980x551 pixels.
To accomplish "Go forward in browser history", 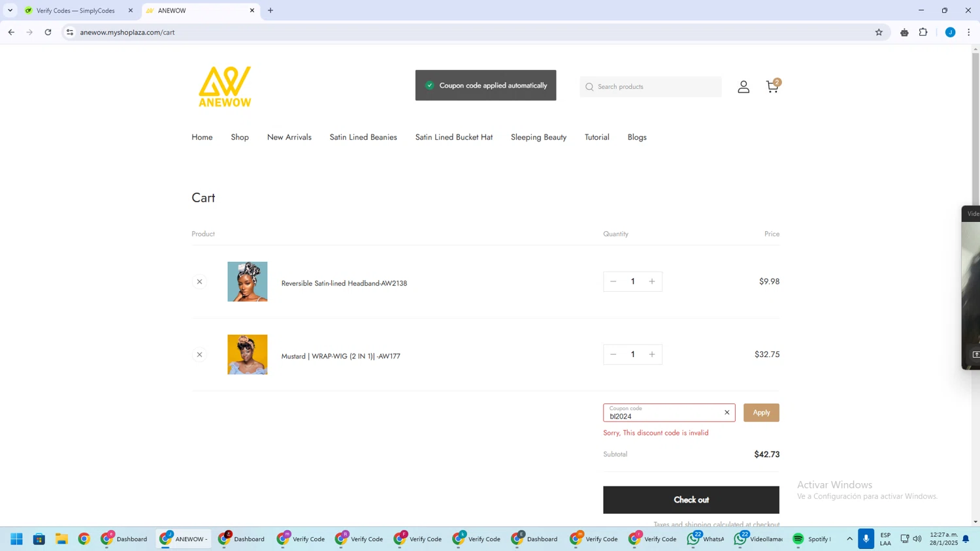I will coord(29,32).
